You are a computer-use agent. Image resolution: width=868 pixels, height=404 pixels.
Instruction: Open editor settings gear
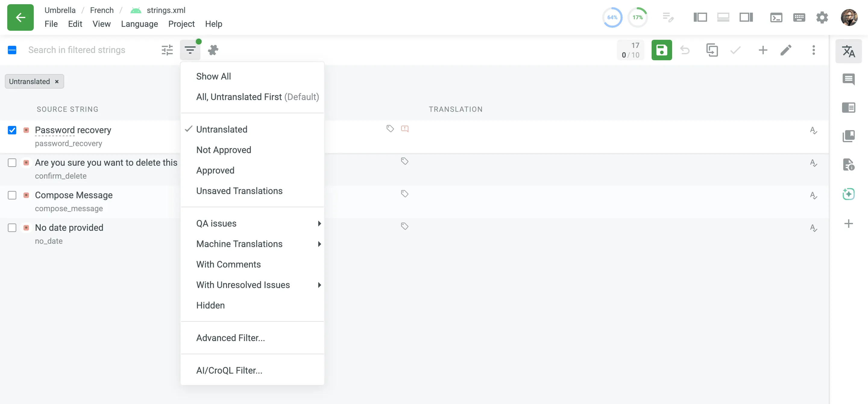point(822,17)
